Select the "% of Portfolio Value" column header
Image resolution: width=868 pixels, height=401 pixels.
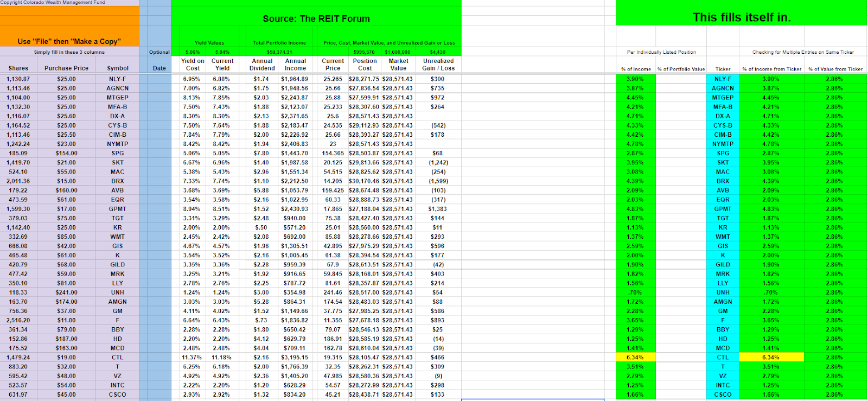(x=681, y=69)
